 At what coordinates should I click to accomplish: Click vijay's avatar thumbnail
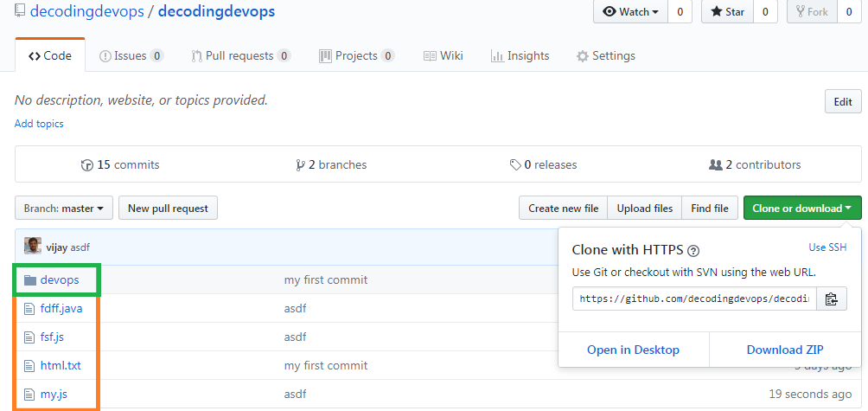(x=33, y=246)
